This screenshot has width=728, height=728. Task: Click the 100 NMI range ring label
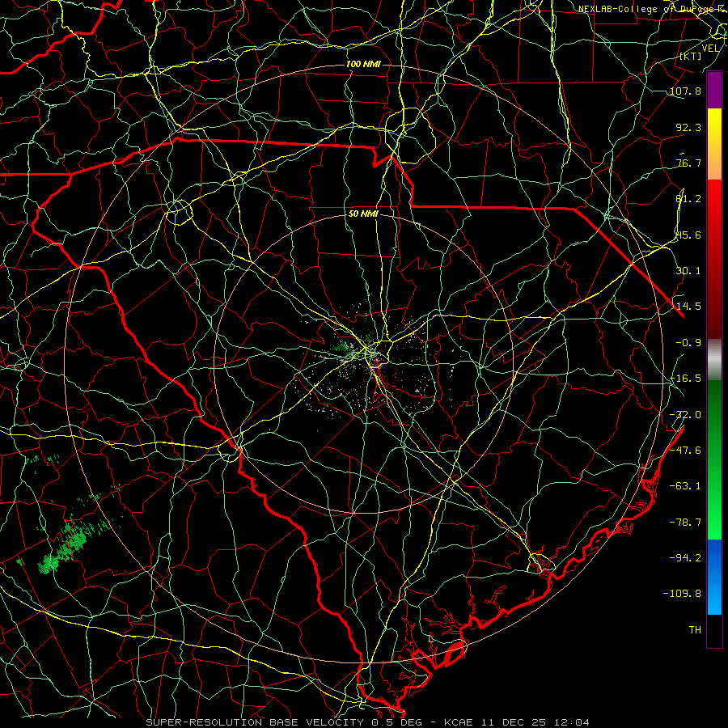coord(363,64)
